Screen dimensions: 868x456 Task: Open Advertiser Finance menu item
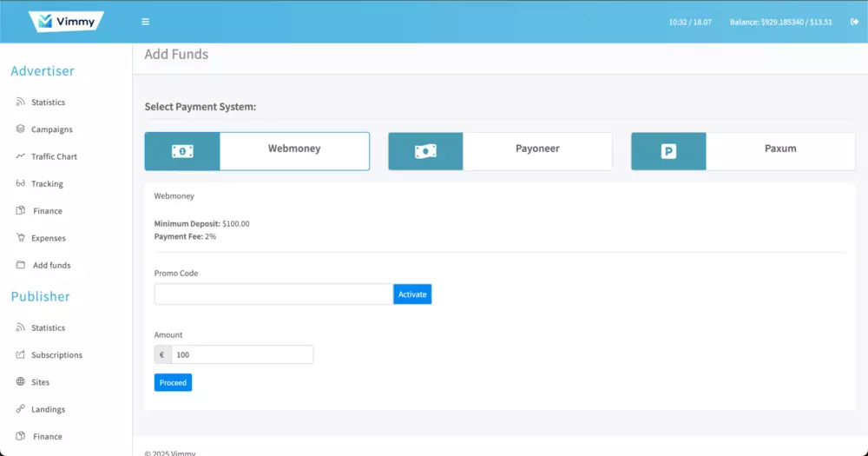[x=48, y=210]
